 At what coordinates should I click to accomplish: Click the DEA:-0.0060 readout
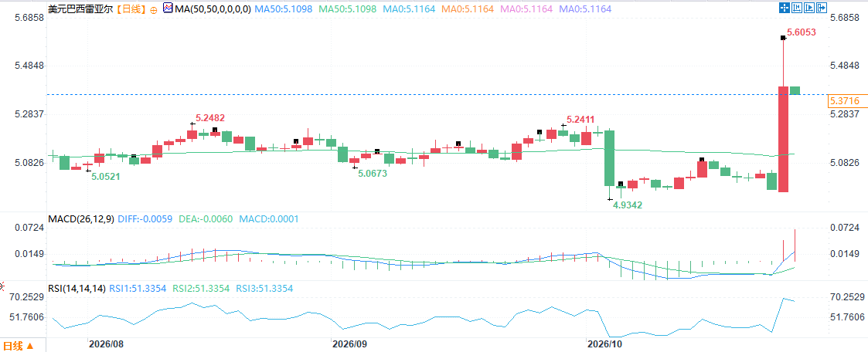[206, 219]
